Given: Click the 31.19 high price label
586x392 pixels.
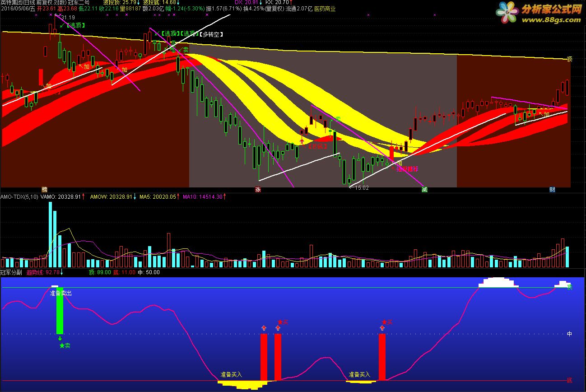Looking at the screenshot, I should coord(68,18).
